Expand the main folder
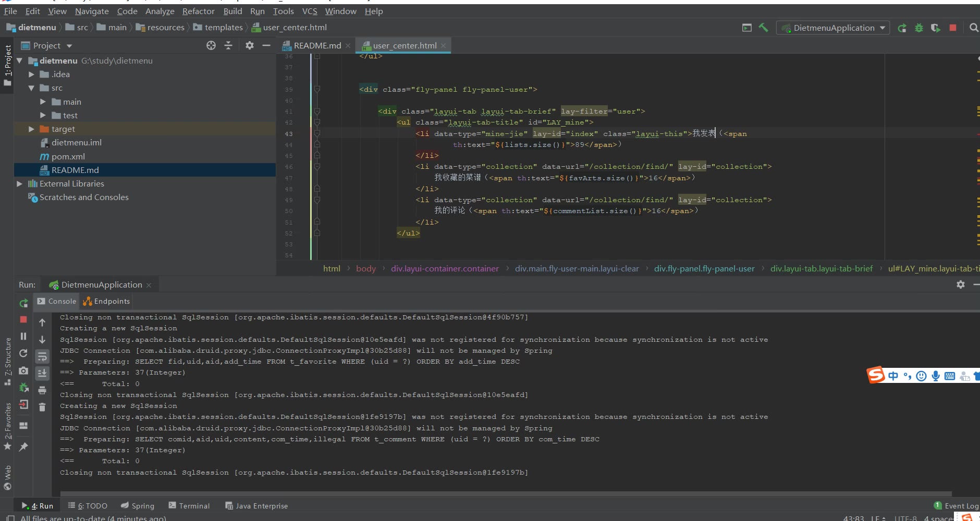 click(x=43, y=102)
